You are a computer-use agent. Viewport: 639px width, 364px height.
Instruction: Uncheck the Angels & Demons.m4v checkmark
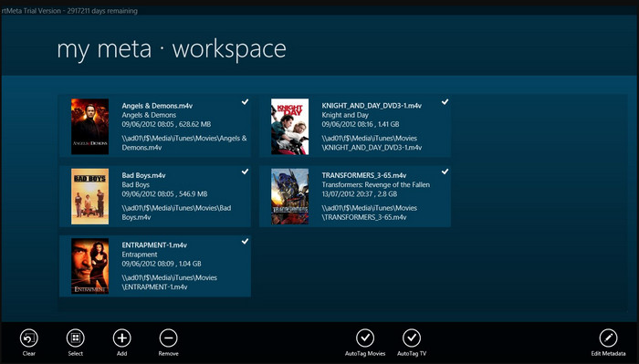[245, 102]
